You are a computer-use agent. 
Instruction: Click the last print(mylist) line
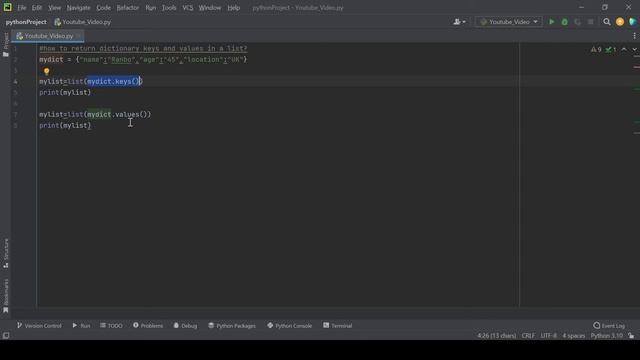(x=65, y=126)
